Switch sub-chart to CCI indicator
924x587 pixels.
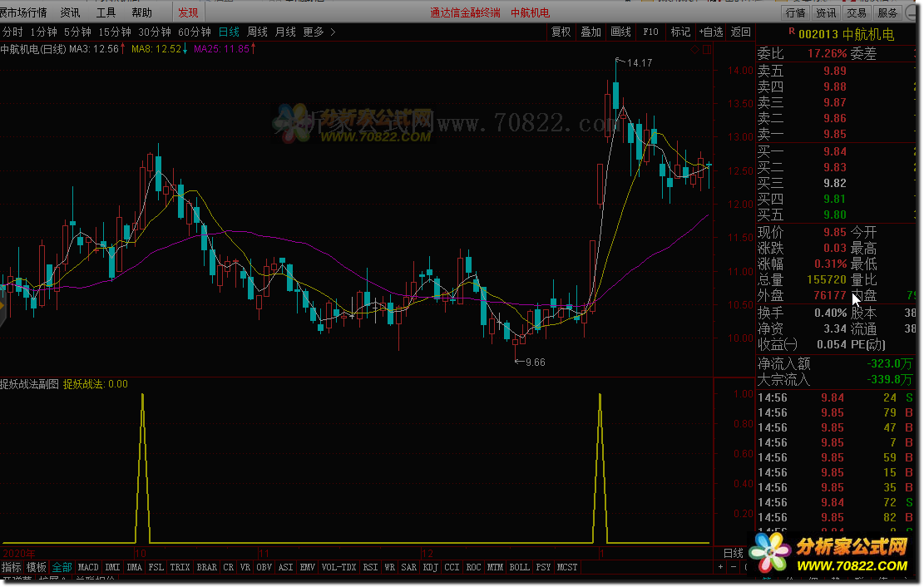click(x=452, y=567)
